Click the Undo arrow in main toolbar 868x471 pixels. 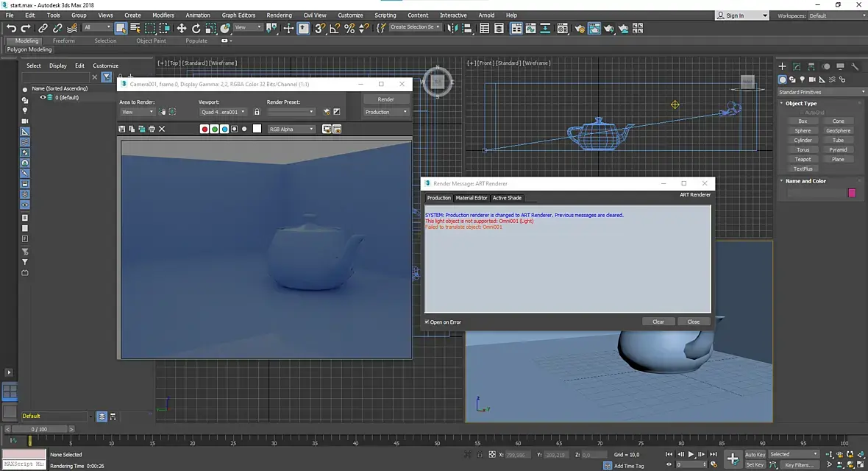[11, 28]
